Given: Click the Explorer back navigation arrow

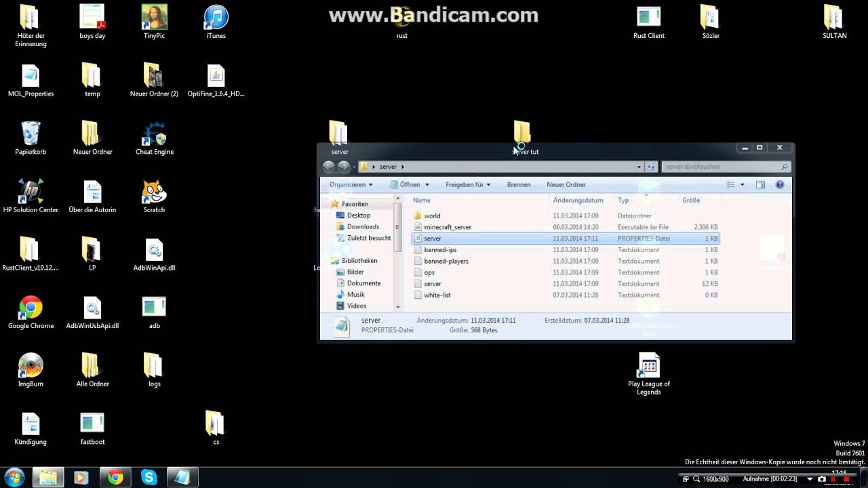Looking at the screenshot, I should point(329,167).
